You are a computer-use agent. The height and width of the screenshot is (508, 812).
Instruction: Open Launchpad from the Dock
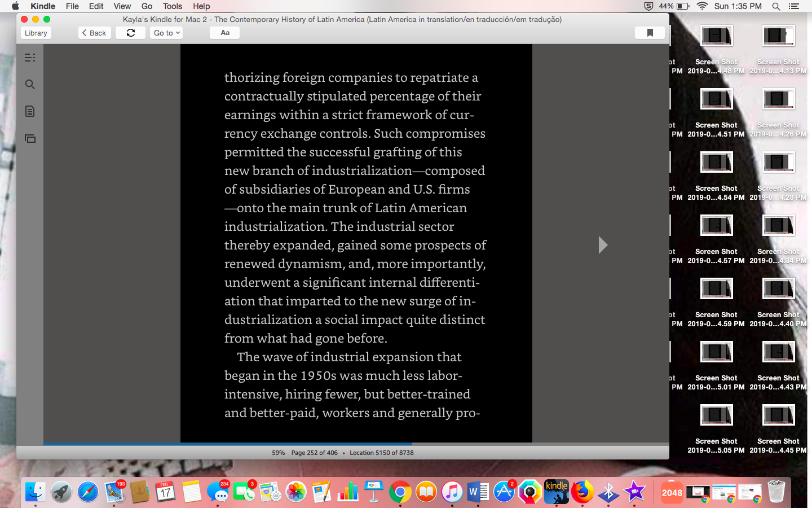61,492
